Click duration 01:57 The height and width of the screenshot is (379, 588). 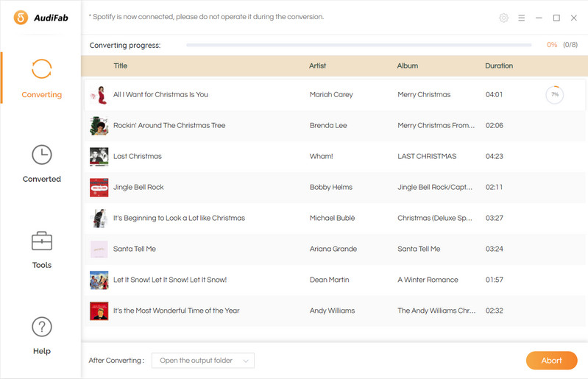[x=494, y=280]
